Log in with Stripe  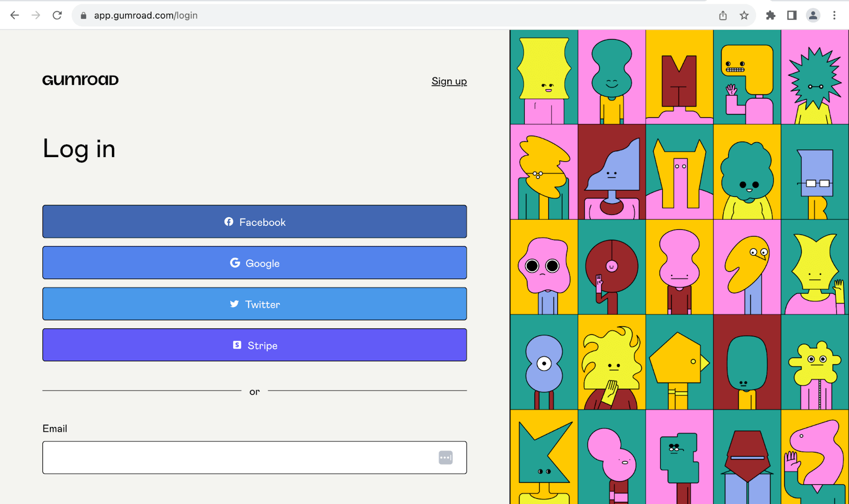[x=255, y=345]
